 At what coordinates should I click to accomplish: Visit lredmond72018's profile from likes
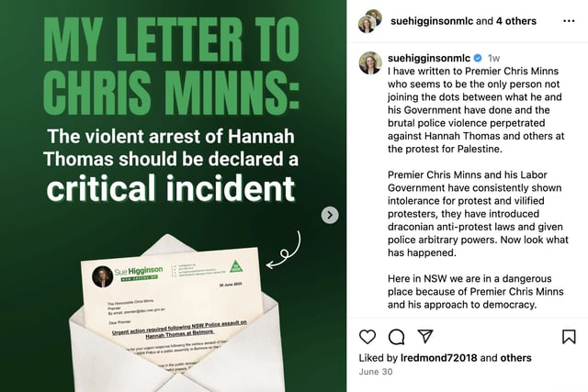[x=439, y=358]
